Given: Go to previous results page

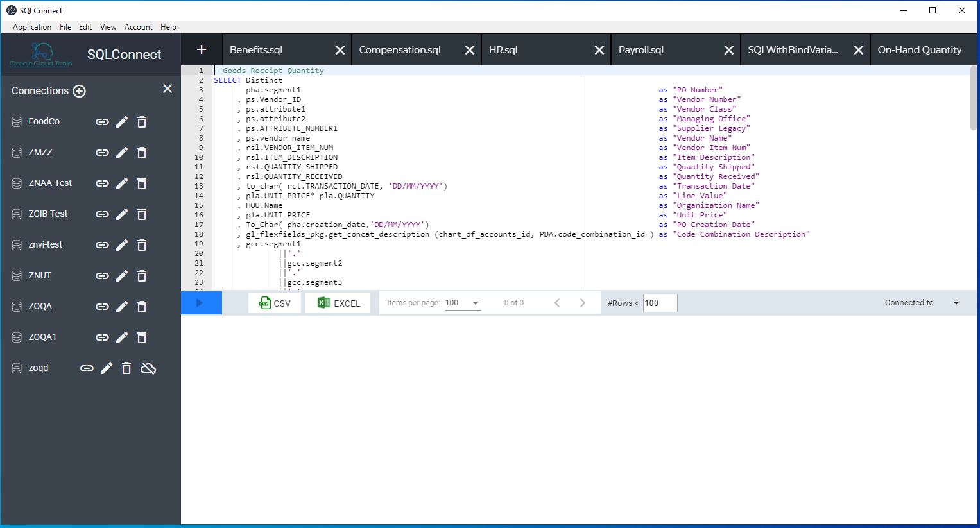Looking at the screenshot, I should tap(557, 303).
